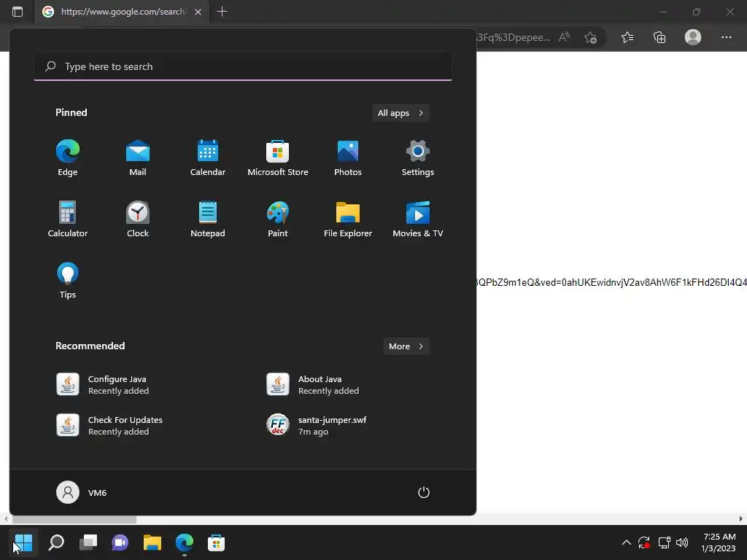This screenshot has width=747, height=560.
Task: Click the right scroll arrow
Action: [x=741, y=519]
